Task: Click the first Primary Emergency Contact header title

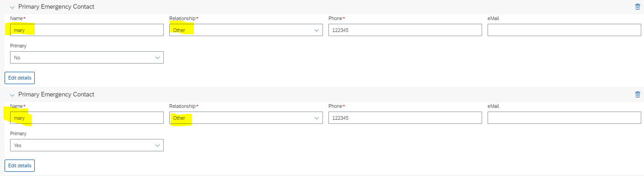Action: [x=56, y=6]
